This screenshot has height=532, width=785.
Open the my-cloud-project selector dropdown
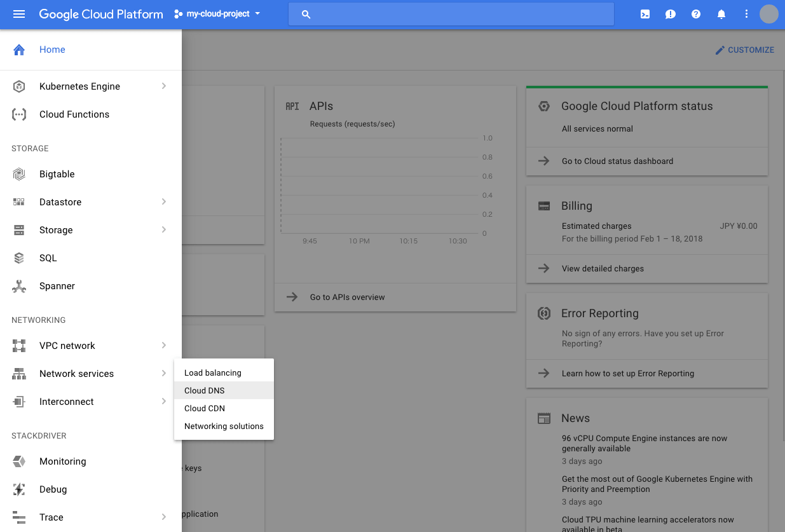point(217,14)
